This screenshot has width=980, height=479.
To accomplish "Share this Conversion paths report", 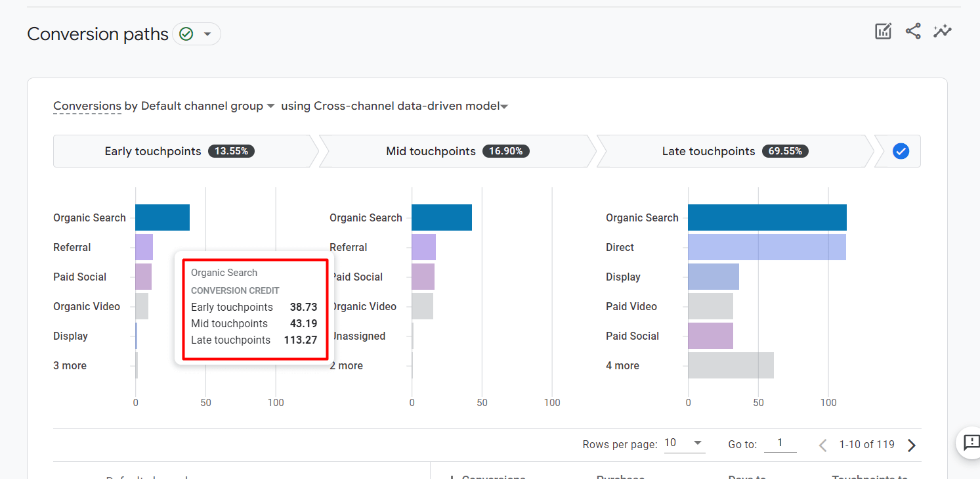I will pos(912,31).
